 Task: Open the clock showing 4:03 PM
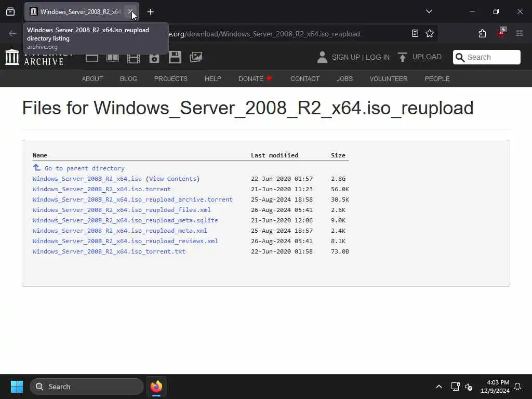(x=495, y=387)
